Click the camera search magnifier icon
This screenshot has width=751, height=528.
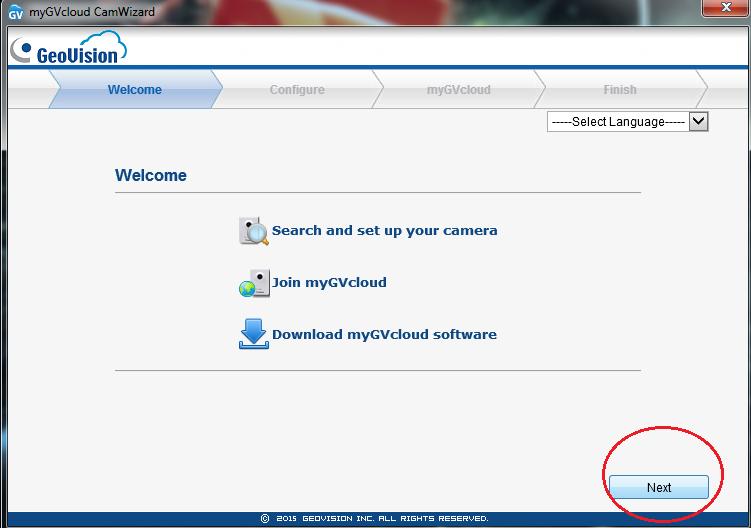click(x=254, y=230)
